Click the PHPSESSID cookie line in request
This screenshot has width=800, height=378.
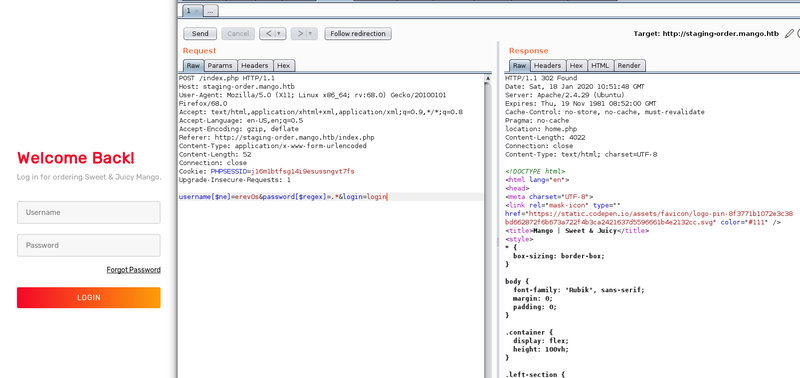[x=266, y=171]
